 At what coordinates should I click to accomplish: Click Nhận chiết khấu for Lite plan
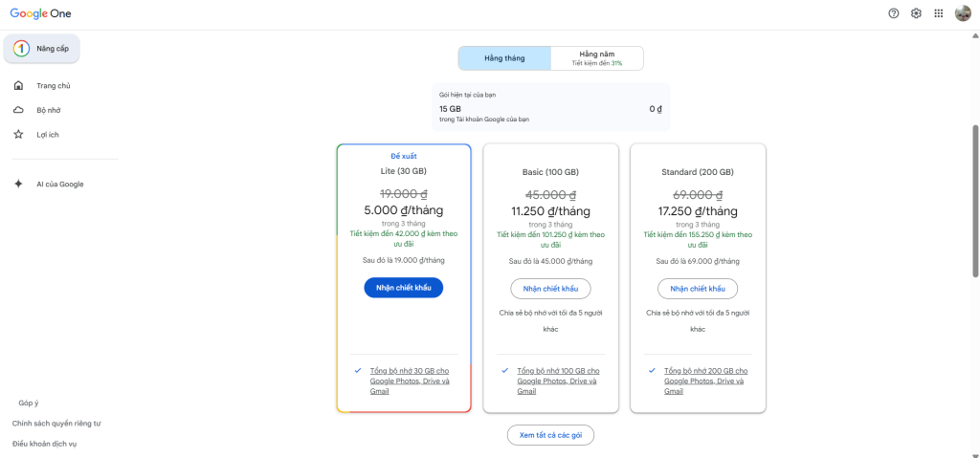pos(404,288)
